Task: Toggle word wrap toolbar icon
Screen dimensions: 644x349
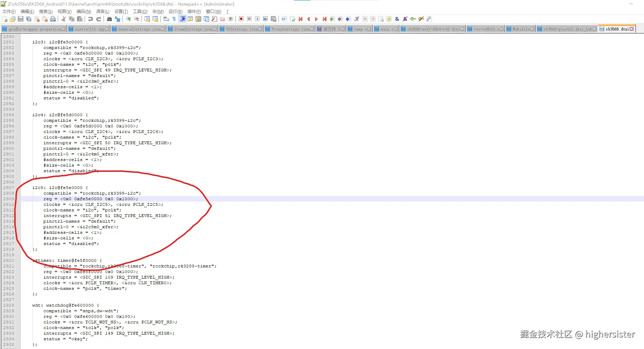Action: point(166,19)
